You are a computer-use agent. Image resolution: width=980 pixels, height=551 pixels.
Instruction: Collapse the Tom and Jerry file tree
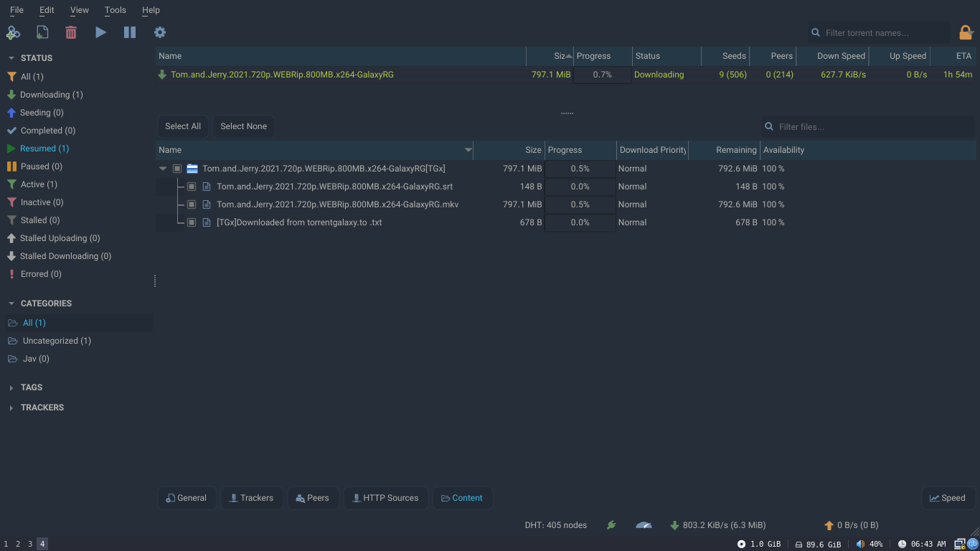click(x=162, y=168)
